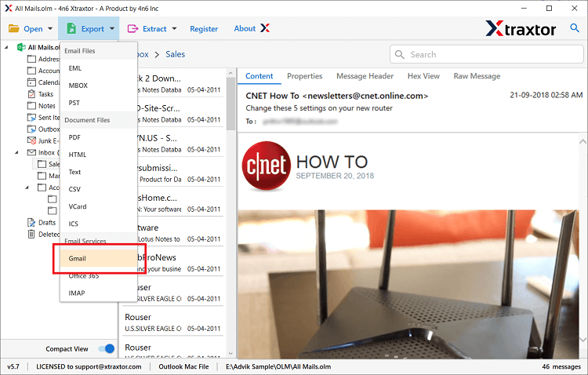Click the LICENSED to support@xtraxtor.com text
588x375 pixels.
[x=89, y=366]
